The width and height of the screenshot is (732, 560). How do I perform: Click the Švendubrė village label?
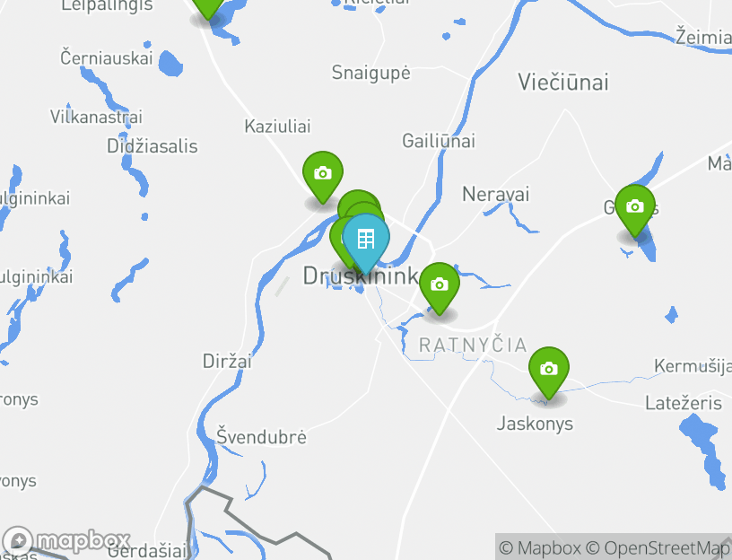tap(261, 436)
